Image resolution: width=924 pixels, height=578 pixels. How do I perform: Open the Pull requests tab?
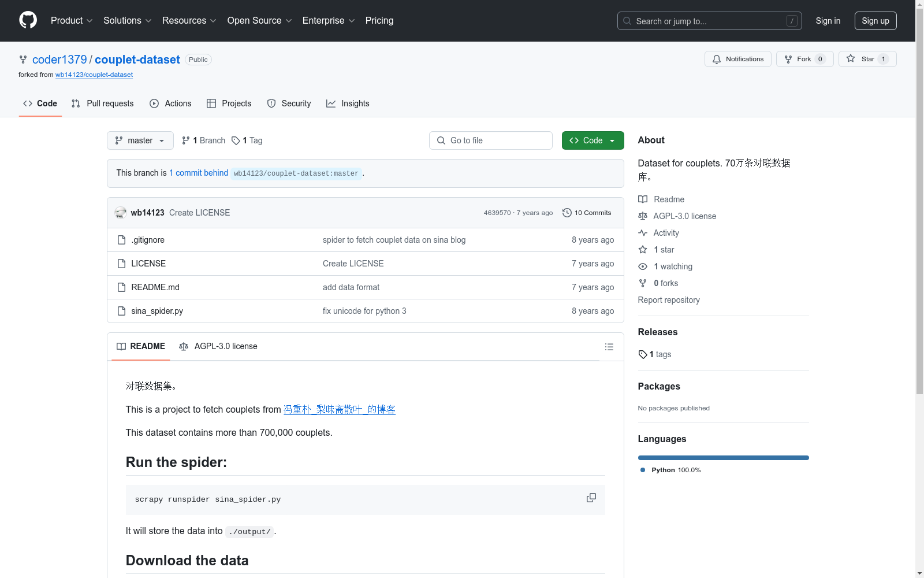click(x=103, y=103)
